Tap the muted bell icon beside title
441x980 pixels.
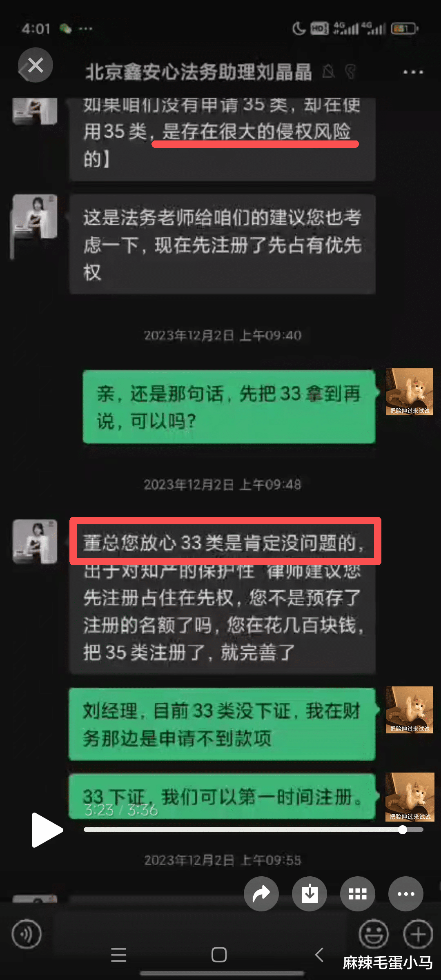coord(328,72)
